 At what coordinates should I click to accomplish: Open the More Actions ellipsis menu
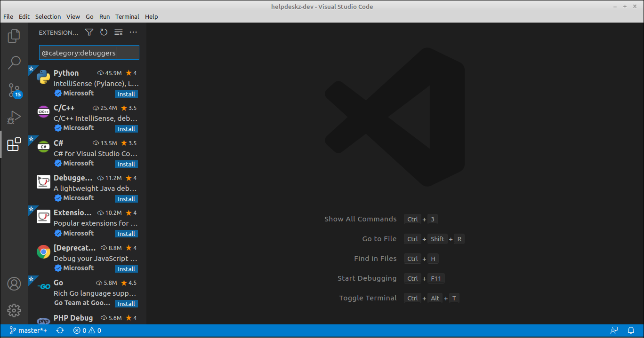pos(133,32)
